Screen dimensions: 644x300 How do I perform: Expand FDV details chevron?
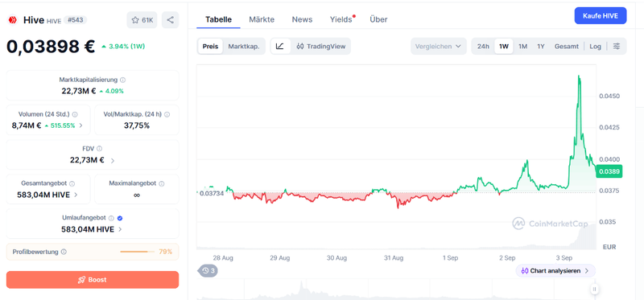click(113, 161)
